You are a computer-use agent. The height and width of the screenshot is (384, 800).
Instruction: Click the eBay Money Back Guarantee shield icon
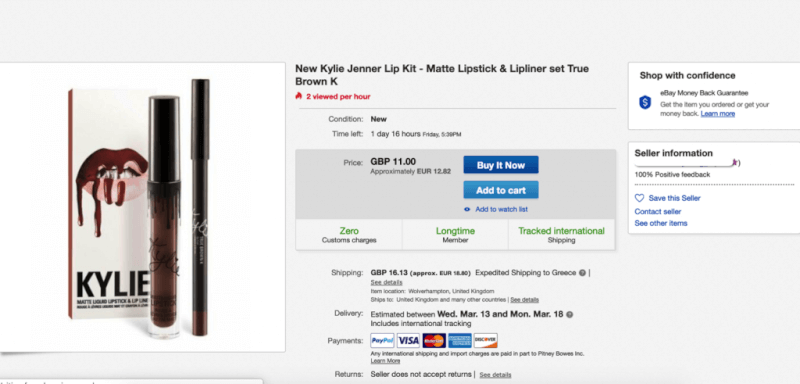(x=645, y=102)
